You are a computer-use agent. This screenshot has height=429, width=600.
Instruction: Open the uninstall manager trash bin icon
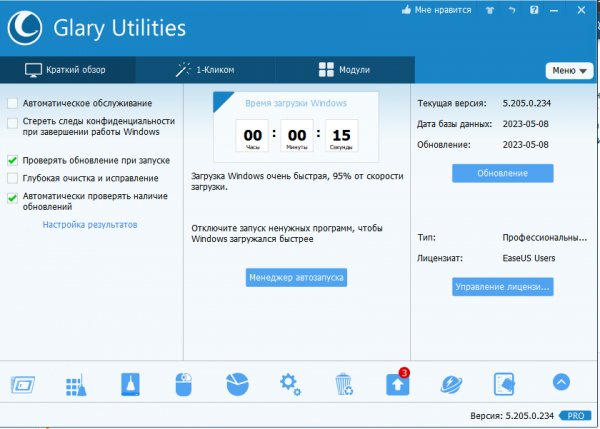tap(344, 384)
